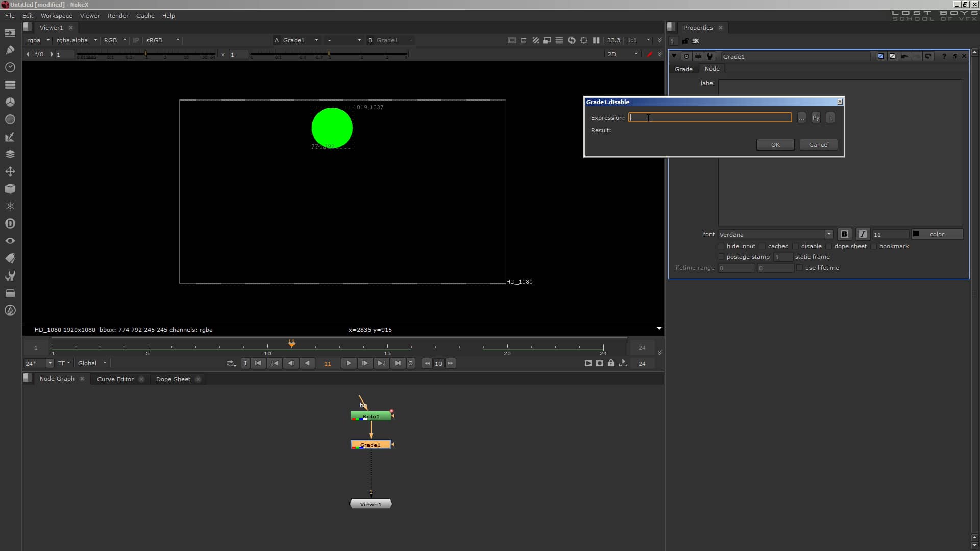Switch to the Curve Editor tab
The width and height of the screenshot is (980, 551).
pos(115,379)
